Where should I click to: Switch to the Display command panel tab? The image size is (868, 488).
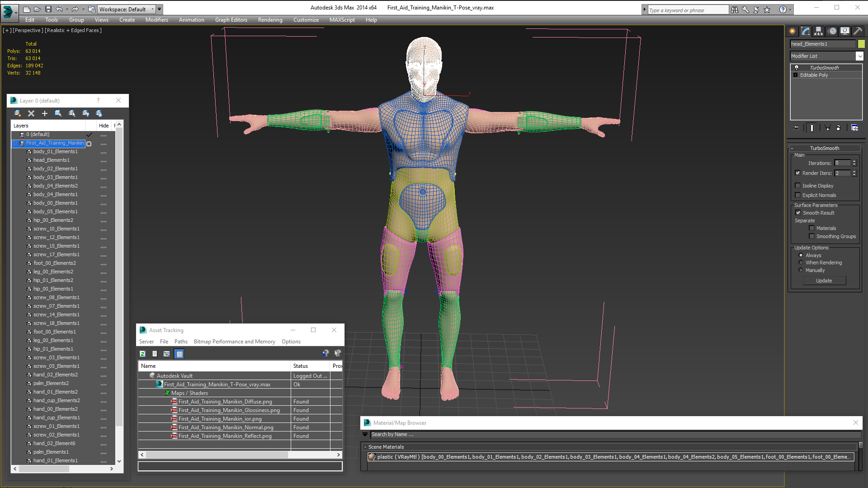(x=845, y=31)
